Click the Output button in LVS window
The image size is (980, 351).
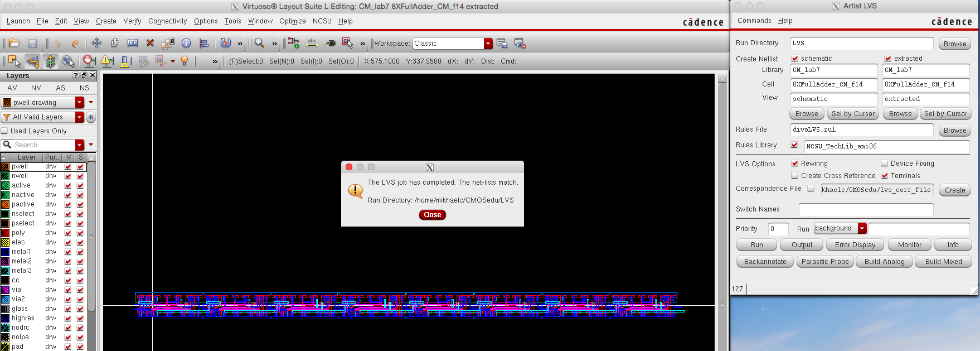tap(802, 245)
